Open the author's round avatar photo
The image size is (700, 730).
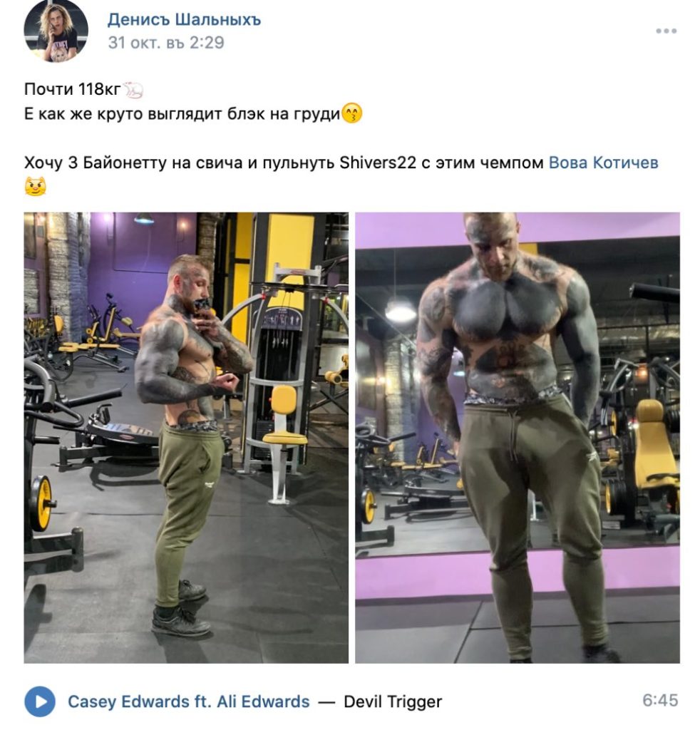[x=56, y=31]
